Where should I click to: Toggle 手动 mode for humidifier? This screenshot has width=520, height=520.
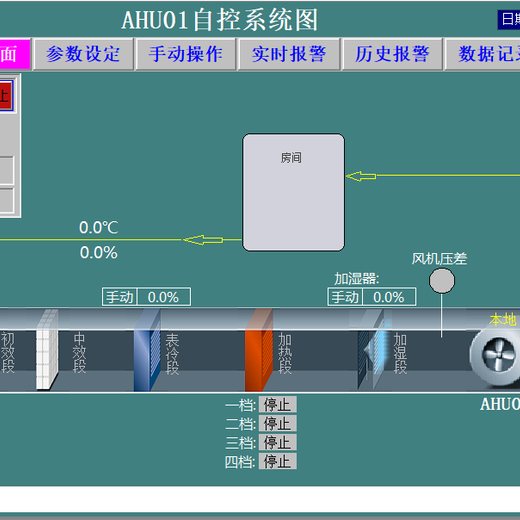tap(345, 297)
